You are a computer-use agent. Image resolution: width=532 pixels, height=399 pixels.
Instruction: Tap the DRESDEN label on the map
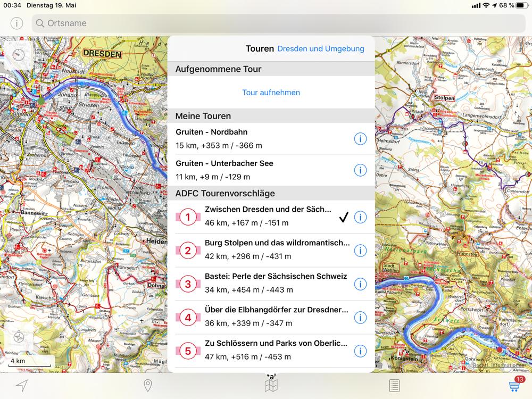pos(102,53)
